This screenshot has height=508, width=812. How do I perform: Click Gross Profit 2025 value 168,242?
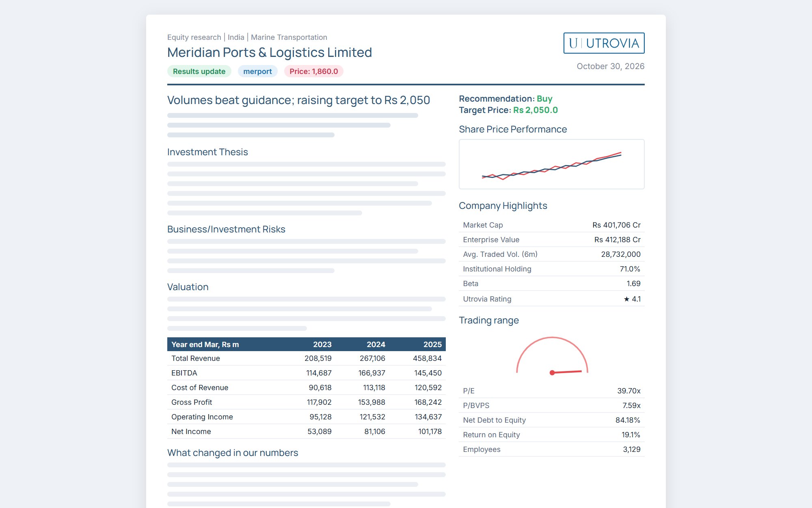click(428, 402)
